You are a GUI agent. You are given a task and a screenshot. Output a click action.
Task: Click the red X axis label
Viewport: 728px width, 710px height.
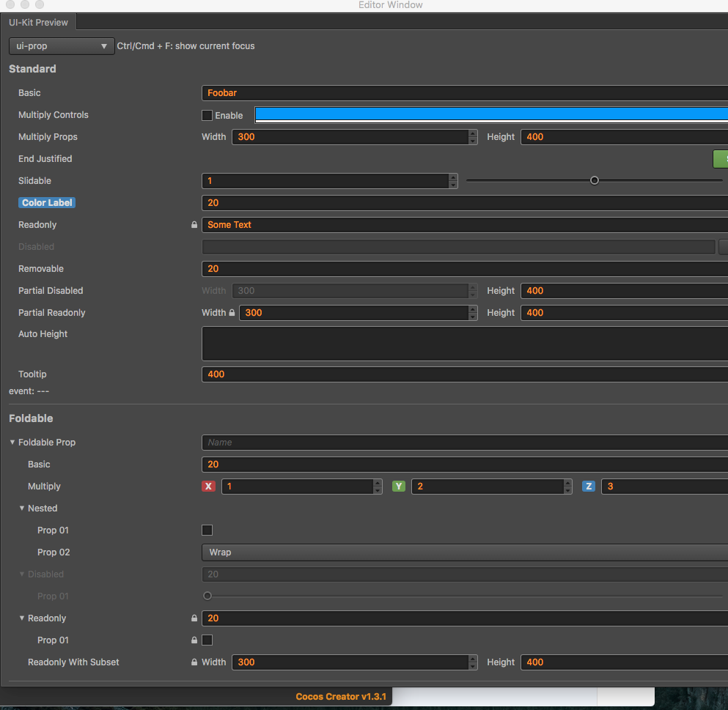[x=208, y=486]
